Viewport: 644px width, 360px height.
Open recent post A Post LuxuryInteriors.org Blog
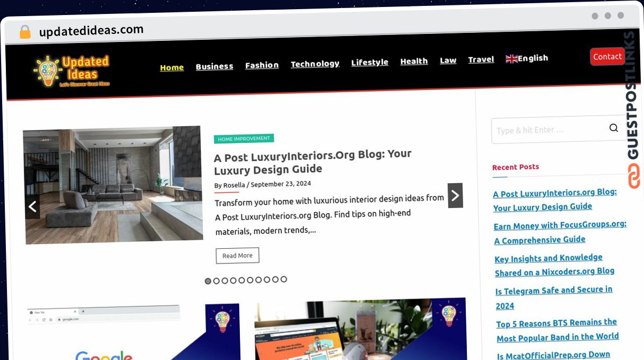555,200
